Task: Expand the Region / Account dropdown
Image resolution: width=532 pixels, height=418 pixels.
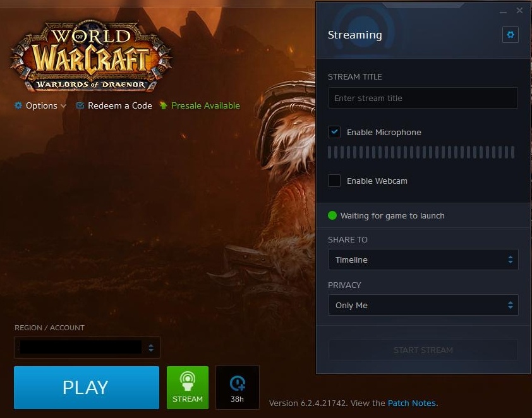Action: point(87,347)
